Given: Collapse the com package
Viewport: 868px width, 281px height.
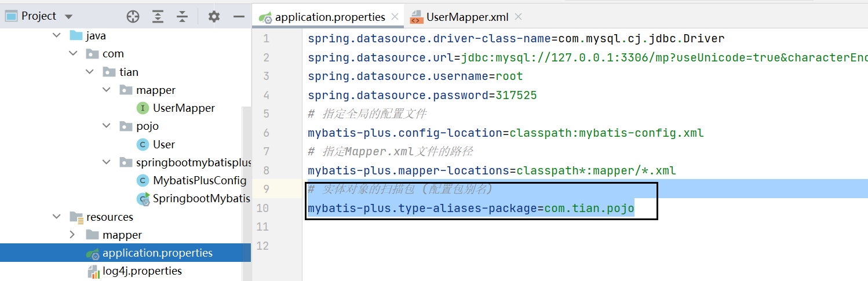Looking at the screenshot, I should tap(73, 53).
